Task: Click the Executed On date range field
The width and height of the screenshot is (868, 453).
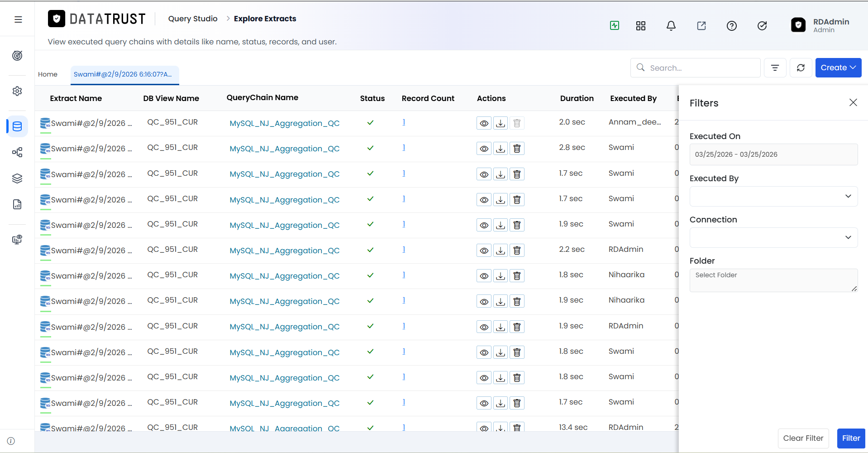Action: click(x=773, y=154)
